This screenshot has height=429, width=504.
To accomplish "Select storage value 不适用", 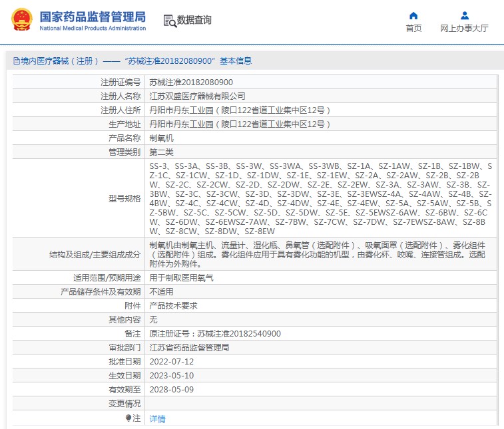I will click(x=161, y=291).
